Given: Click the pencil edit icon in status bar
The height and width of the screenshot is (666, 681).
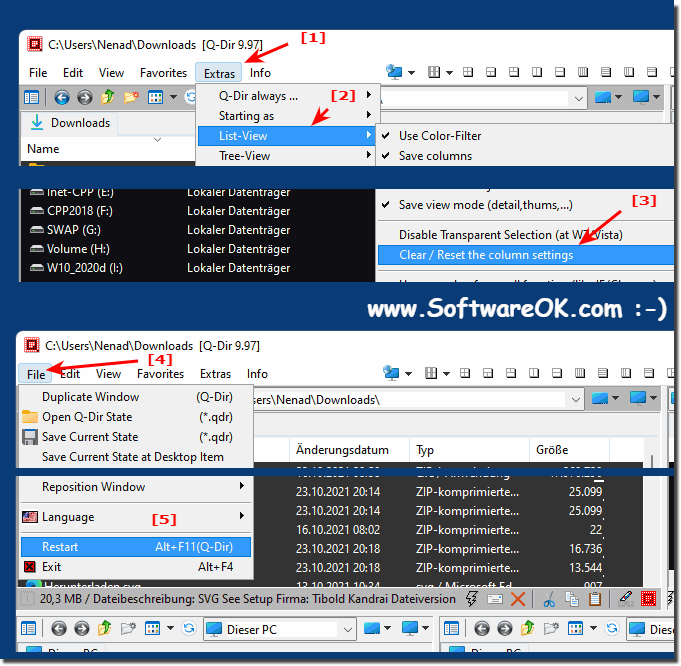Looking at the screenshot, I should pos(625,598).
